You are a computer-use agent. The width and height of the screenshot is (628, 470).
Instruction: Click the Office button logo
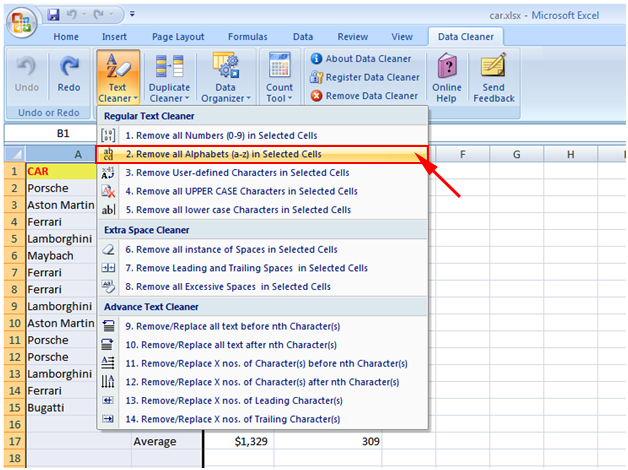pyautogui.click(x=22, y=22)
